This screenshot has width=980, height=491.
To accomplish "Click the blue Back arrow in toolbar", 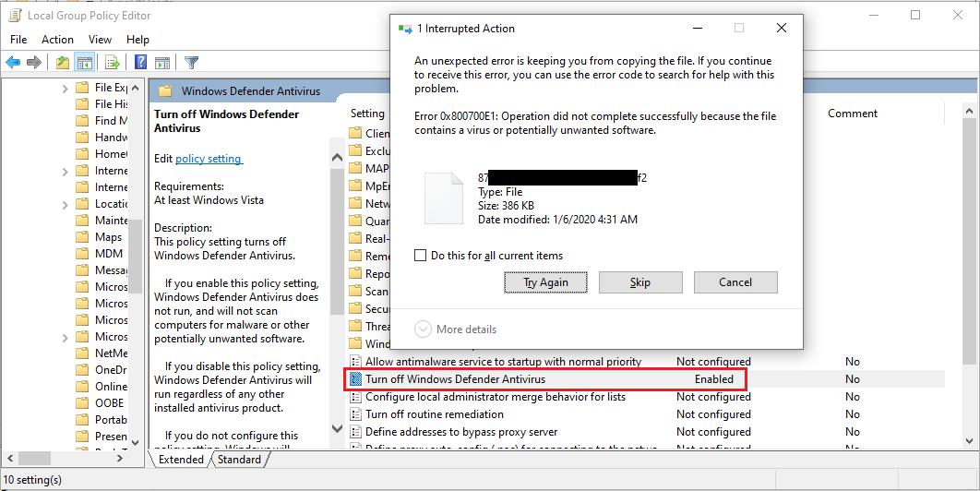I will (13, 62).
